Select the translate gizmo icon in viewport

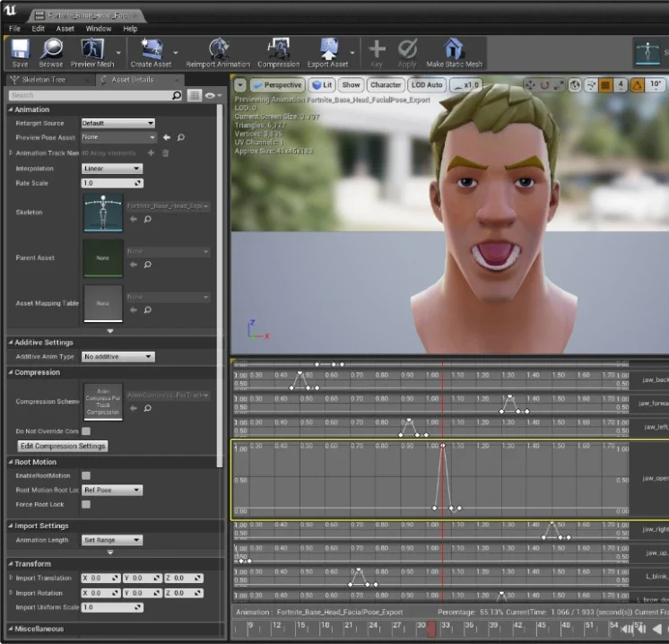coord(530,85)
